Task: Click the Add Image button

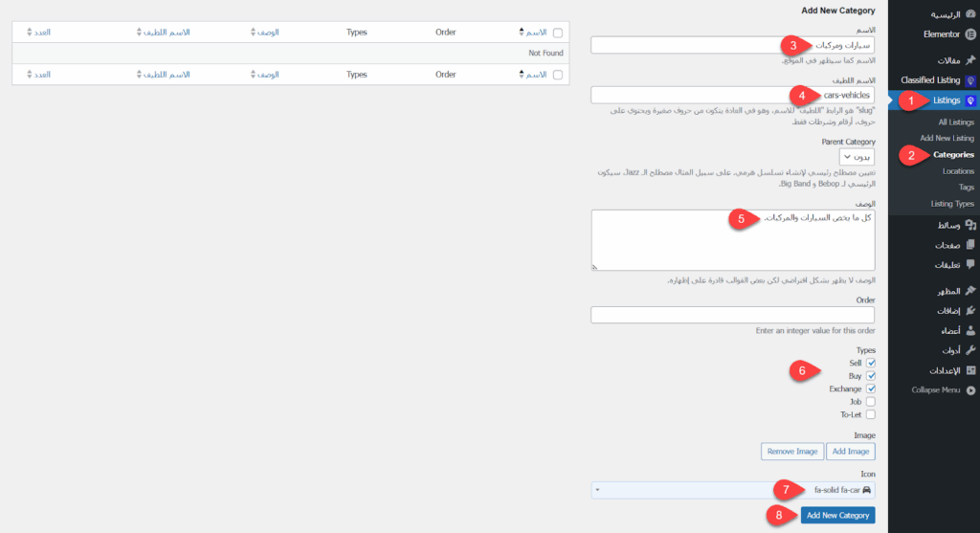Action: 850,451
